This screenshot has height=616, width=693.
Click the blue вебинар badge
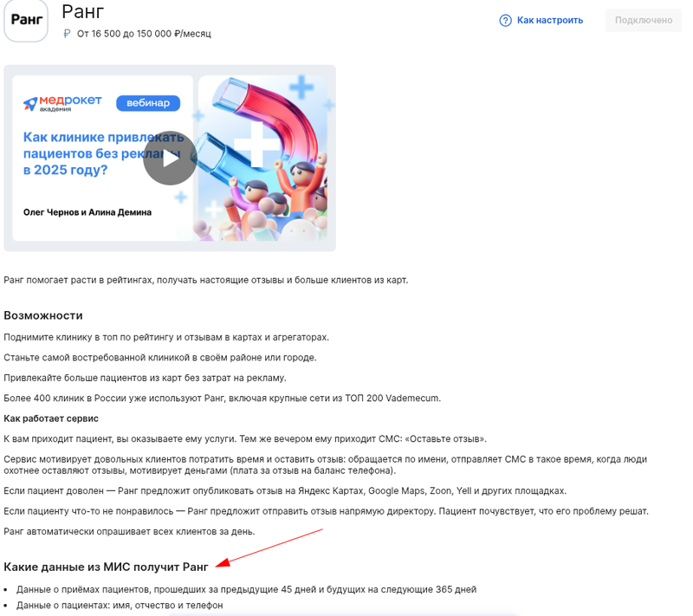click(x=148, y=103)
